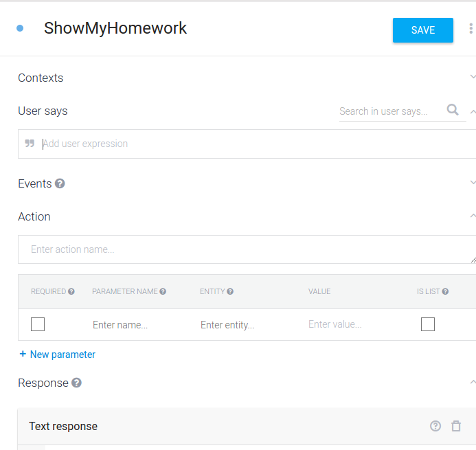Click the Search in user says field
The image size is (476, 450).
tap(389, 111)
